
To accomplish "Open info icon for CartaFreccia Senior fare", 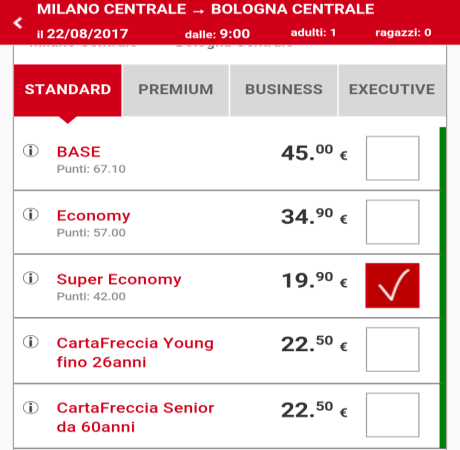I will (x=31, y=408).
